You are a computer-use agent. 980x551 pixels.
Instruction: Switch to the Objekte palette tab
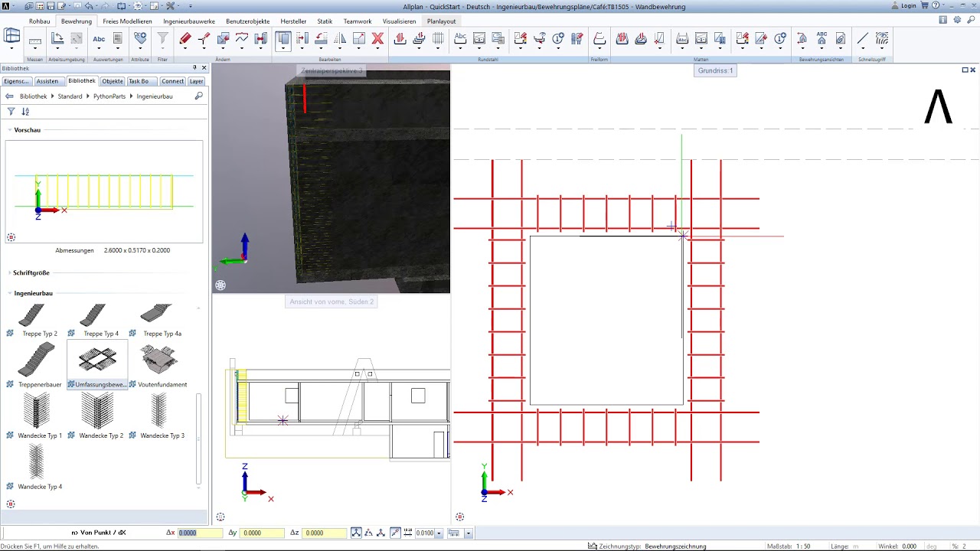[x=113, y=81]
